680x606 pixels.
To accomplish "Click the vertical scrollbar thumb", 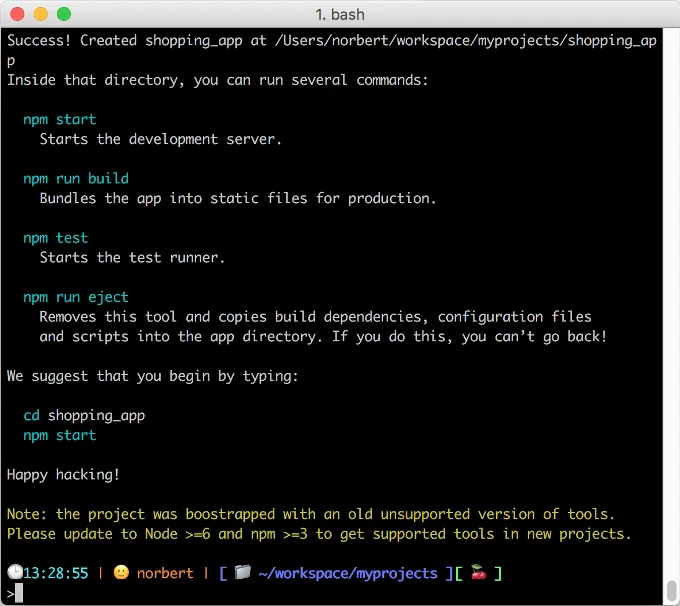I will coord(672,590).
